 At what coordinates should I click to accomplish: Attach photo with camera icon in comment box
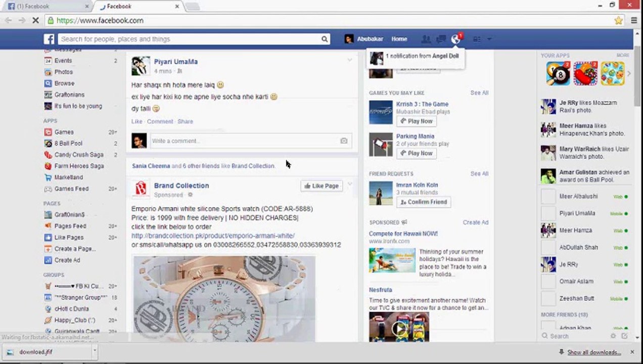pyautogui.click(x=344, y=141)
